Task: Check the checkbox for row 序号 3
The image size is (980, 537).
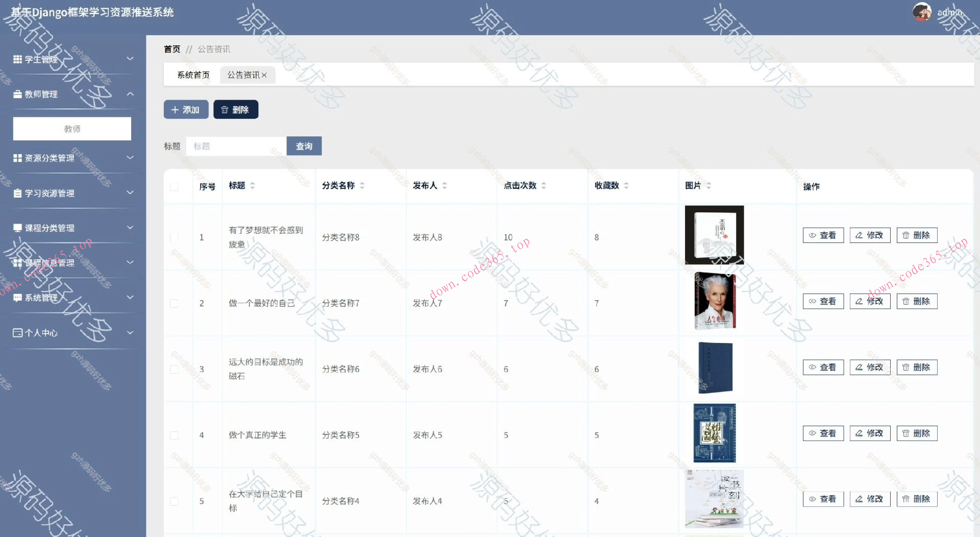Action: (x=174, y=369)
